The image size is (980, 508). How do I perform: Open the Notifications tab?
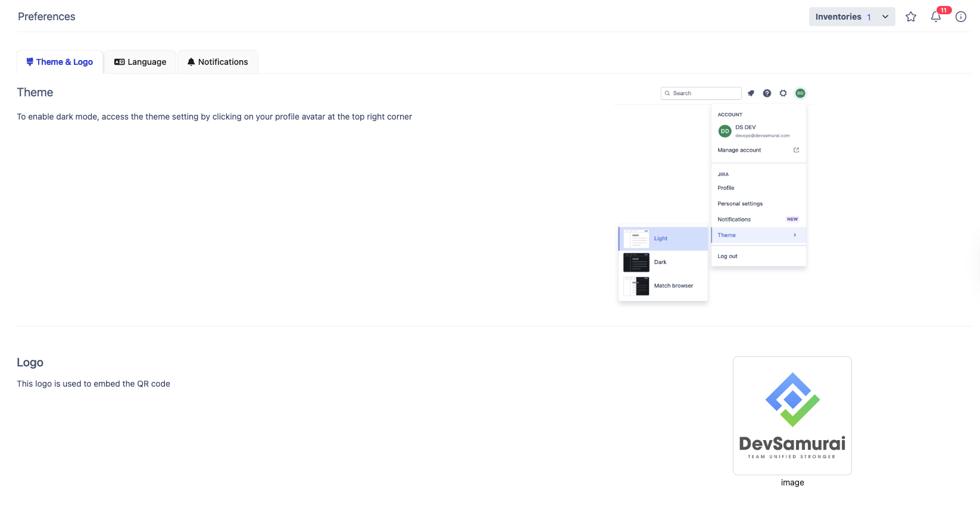(217, 62)
